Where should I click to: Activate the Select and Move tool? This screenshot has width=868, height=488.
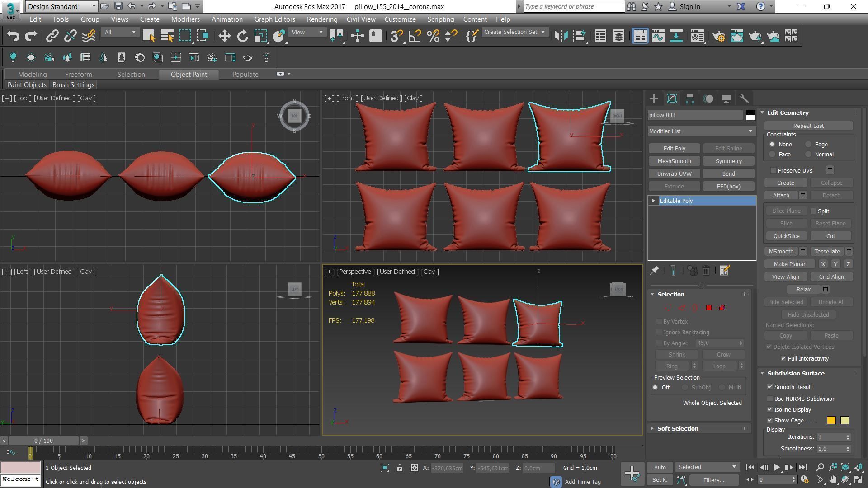pos(224,36)
